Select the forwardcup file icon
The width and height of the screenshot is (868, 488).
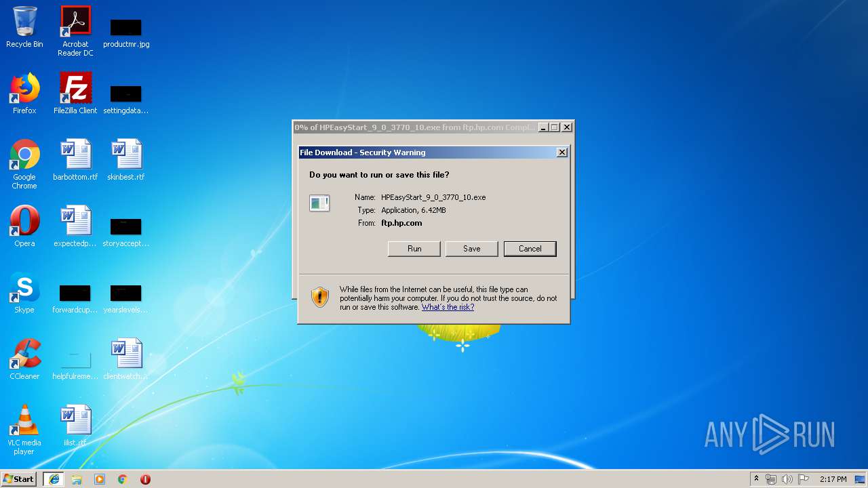[75, 299]
